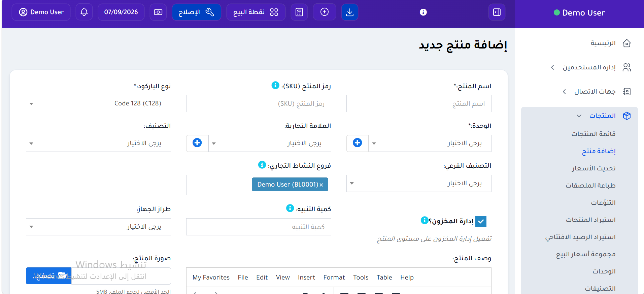Open the التصنيف category dropdown
644x294 pixels.
(x=98, y=143)
